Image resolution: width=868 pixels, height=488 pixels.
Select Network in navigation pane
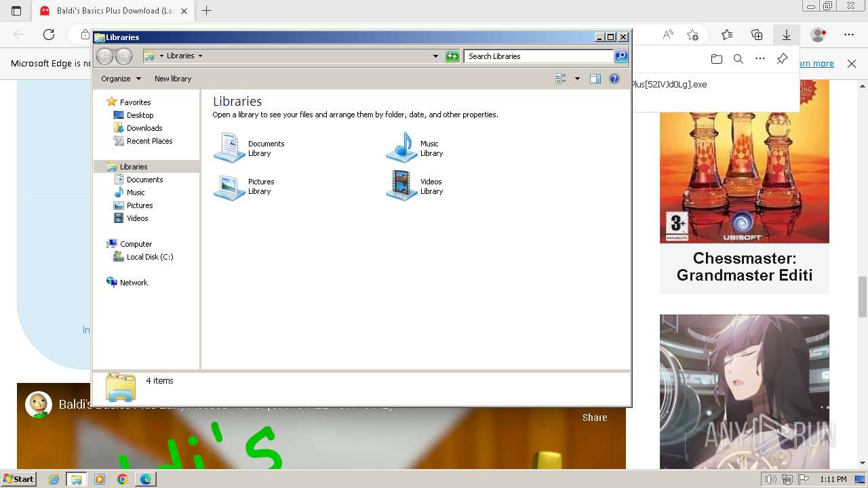click(134, 283)
